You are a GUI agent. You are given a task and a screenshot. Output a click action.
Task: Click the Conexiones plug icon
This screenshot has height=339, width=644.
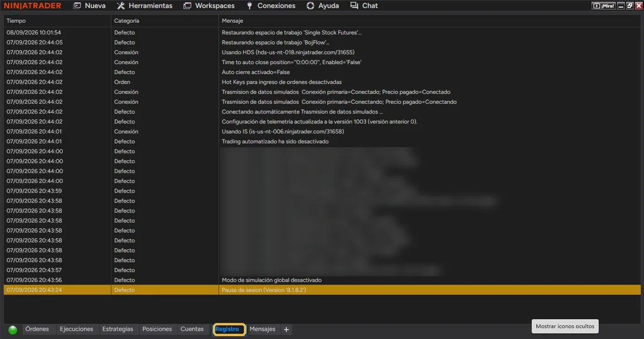(249, 6)
